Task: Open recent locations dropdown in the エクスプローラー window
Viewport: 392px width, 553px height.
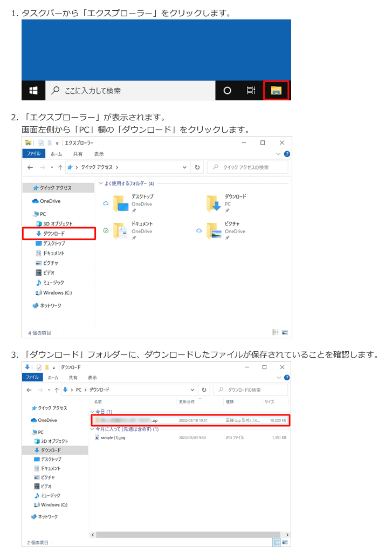Action: tap(52, 168)
